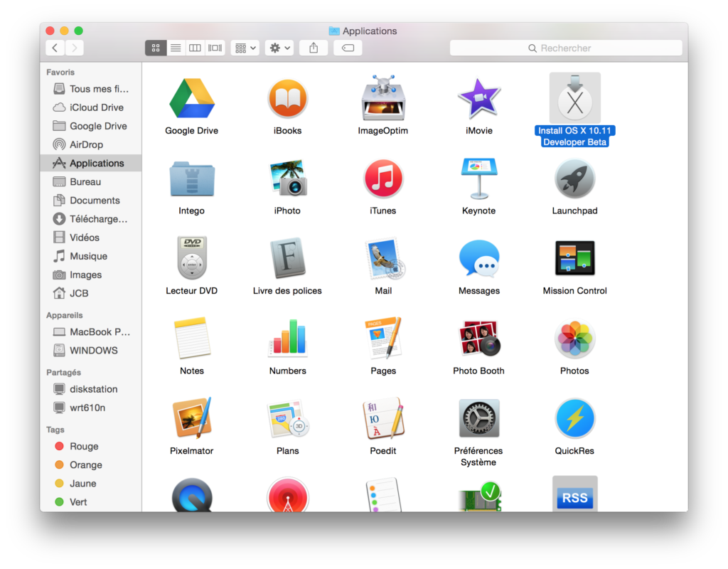The image size is (728, 569).
Task: Open the JCB home folder
Action: click(x=91, y=293)
